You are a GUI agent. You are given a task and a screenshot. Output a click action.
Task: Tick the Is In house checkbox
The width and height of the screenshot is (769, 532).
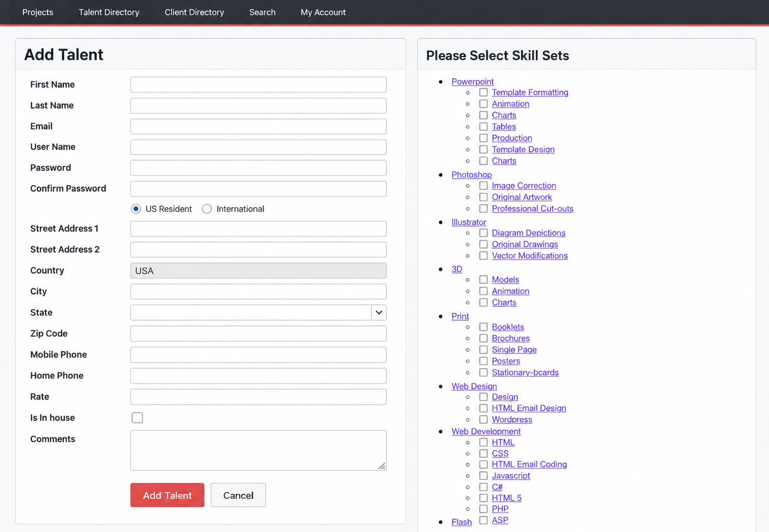137,418
